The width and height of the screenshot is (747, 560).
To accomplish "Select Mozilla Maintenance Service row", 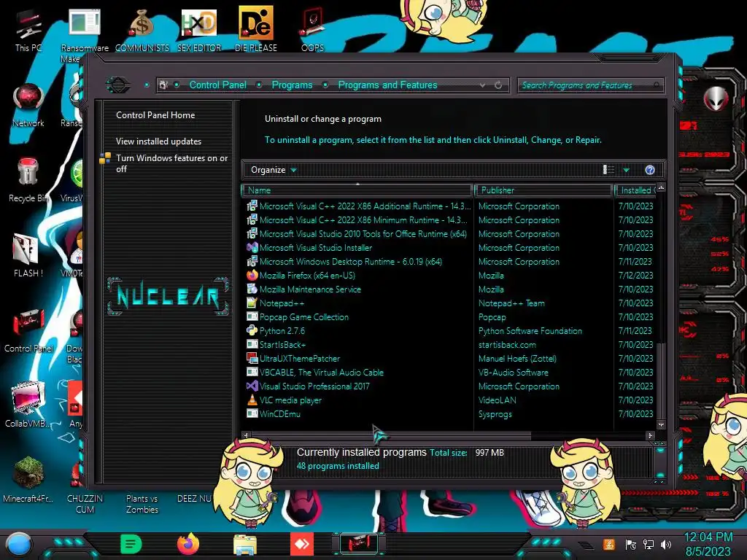I will [x=309, y=289].
